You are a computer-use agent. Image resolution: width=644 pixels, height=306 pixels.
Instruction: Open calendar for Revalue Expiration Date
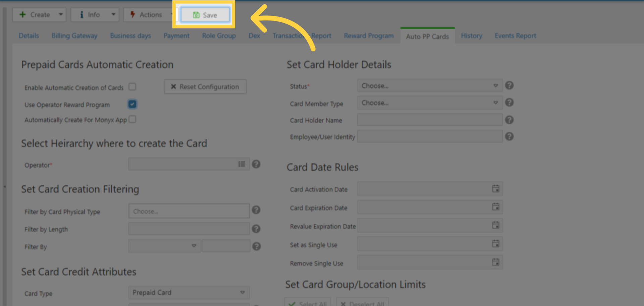496,225
